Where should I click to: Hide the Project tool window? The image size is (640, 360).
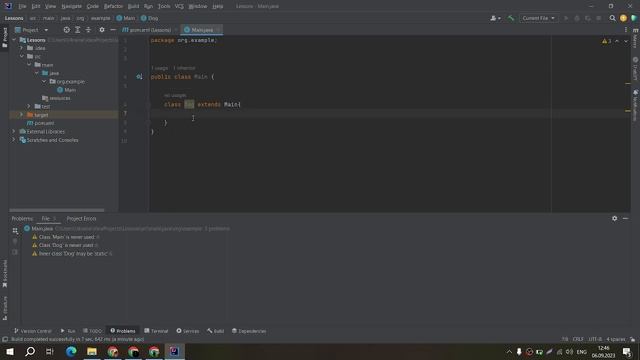(113, 30)
